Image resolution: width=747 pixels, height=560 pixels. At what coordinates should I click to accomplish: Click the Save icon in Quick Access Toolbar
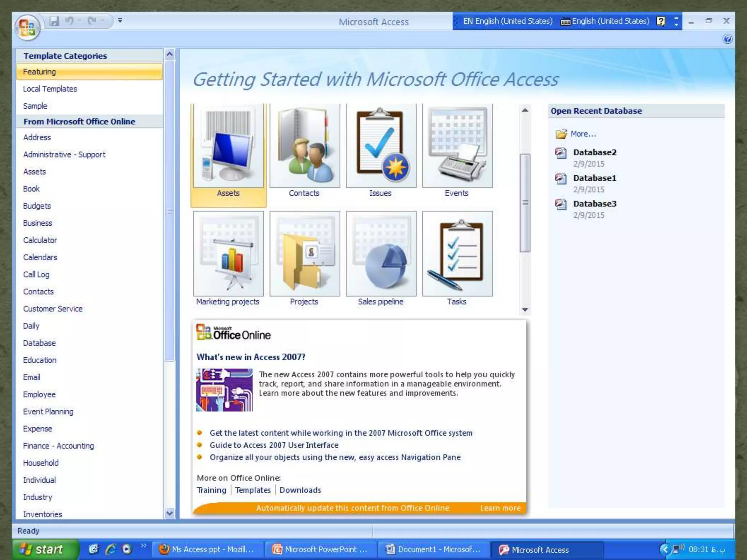click(x=54, y=21)
